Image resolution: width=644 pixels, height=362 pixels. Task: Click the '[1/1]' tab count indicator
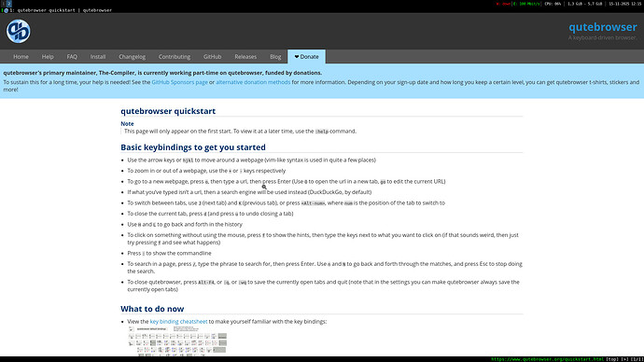coord(637,359)
